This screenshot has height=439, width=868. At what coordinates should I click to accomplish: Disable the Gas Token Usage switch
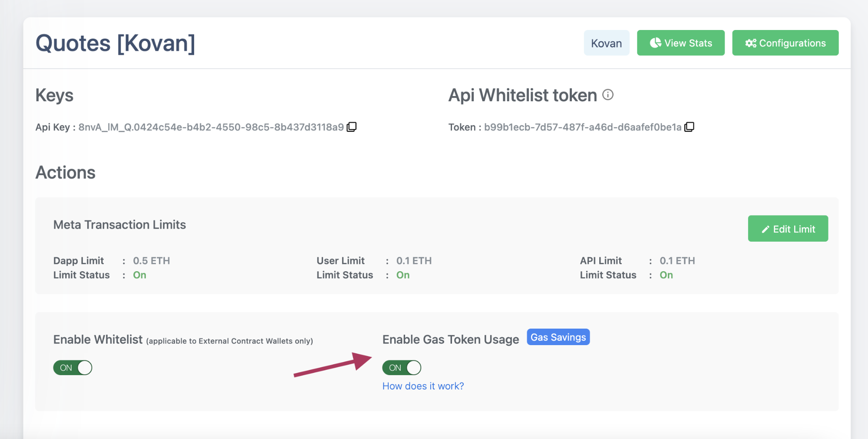coord(402,368)
